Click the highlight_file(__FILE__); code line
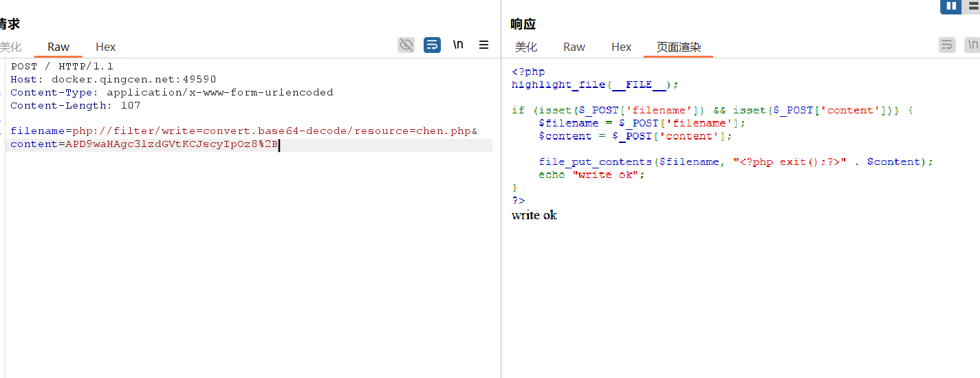Image resolution: width=980 pixels, height=378 pixels. pyautogui.click(x=595, y=85)
